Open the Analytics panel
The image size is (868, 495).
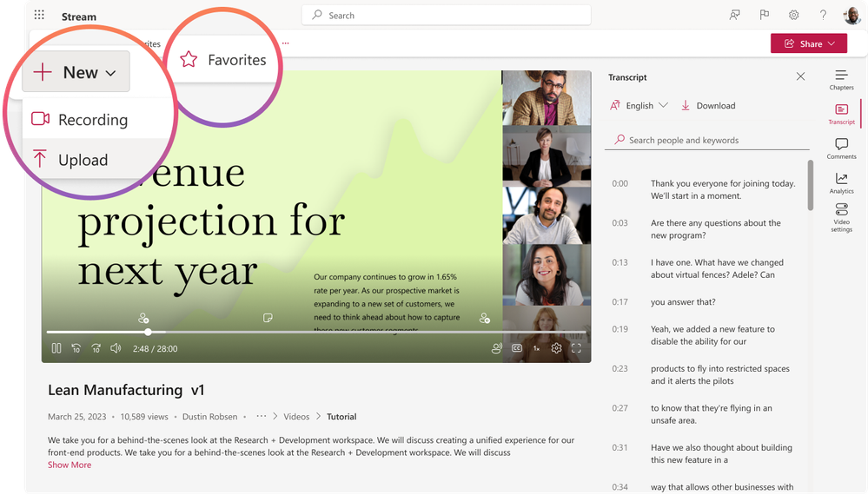coord(841,183)
